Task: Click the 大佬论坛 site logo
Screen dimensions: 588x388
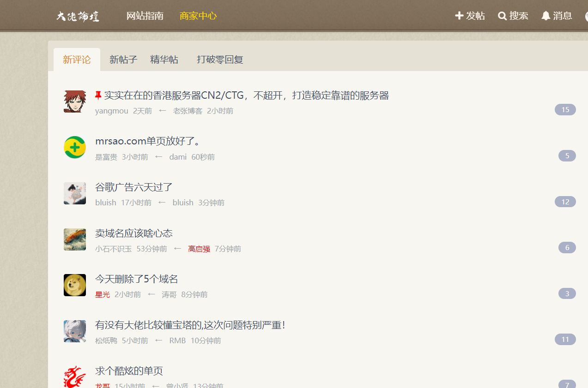Action: tap(78, 16)
